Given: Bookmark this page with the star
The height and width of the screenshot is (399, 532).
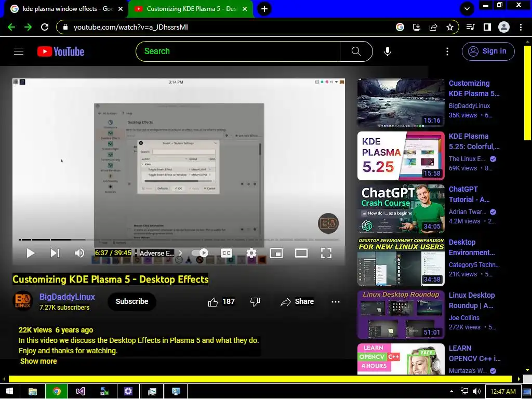Looking at the screenshot, I should pos(450,27).
